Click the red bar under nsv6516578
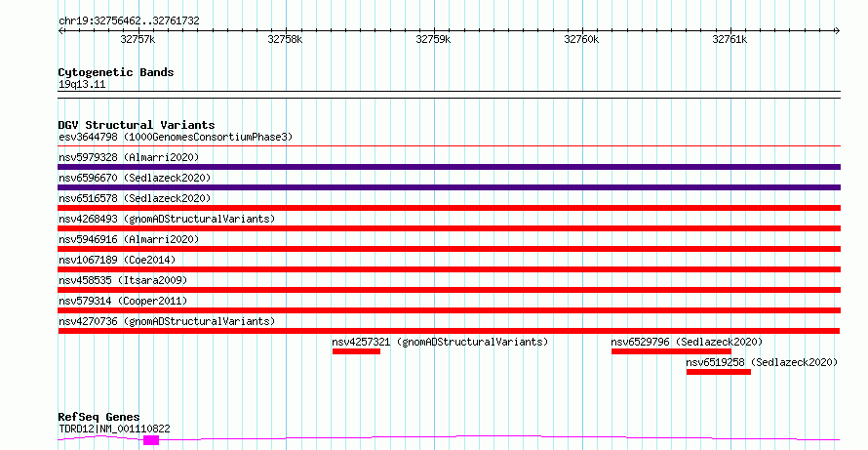 tap(449, 208)
